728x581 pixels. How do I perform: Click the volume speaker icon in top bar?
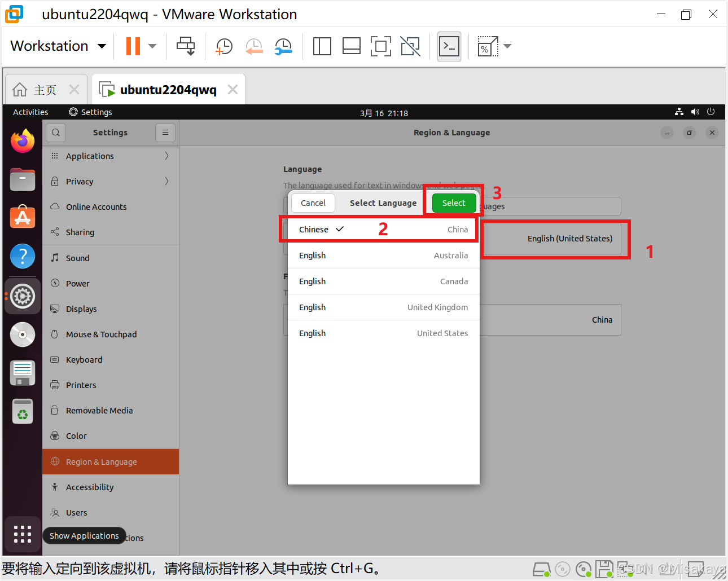coord(695,112)
